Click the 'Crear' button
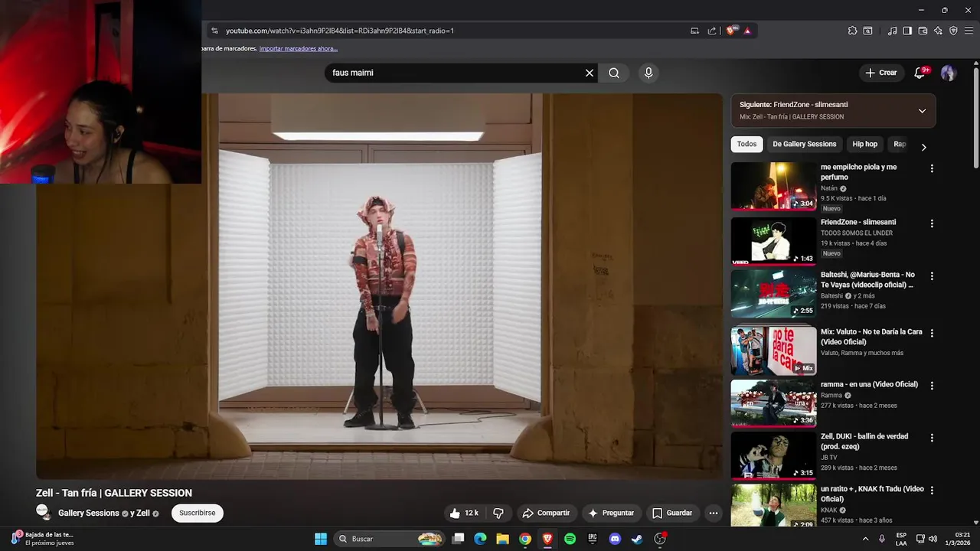 pos(880,73)
